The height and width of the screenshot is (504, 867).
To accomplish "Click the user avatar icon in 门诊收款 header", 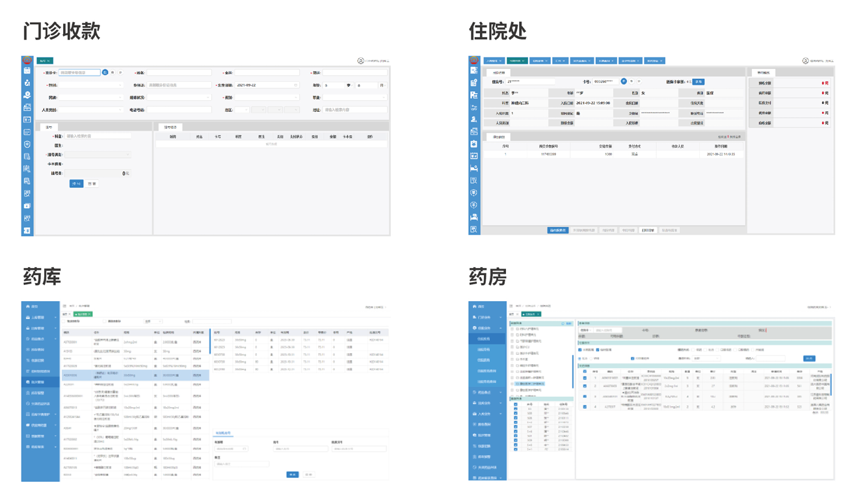I will coord(360,61).
